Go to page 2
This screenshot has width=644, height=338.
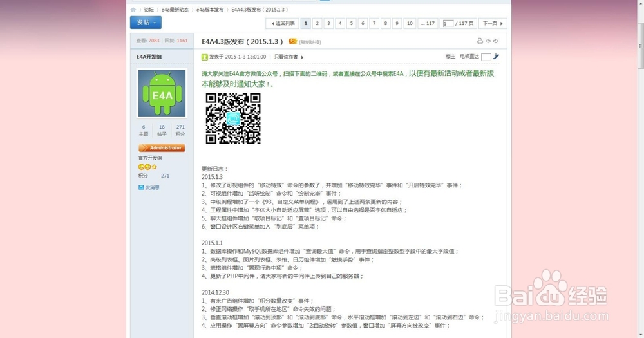point(317,23)
